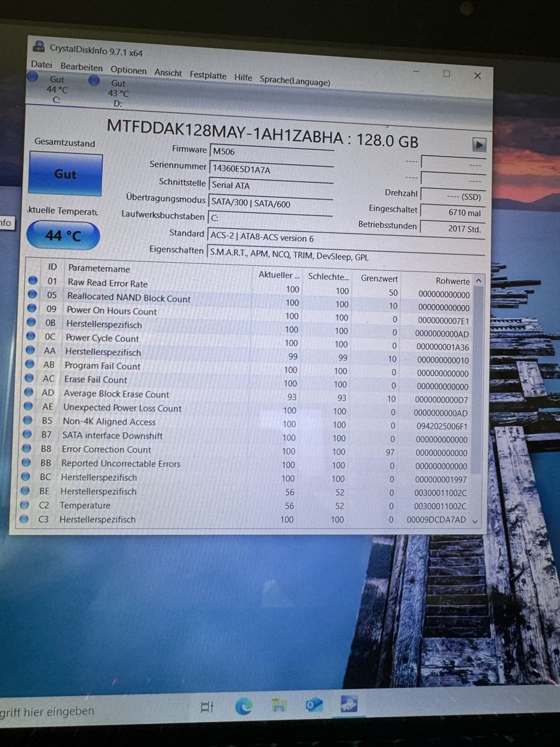560x747 pixels.
Task: Click status icon of Error Correction Count
Action: [26, 448]
